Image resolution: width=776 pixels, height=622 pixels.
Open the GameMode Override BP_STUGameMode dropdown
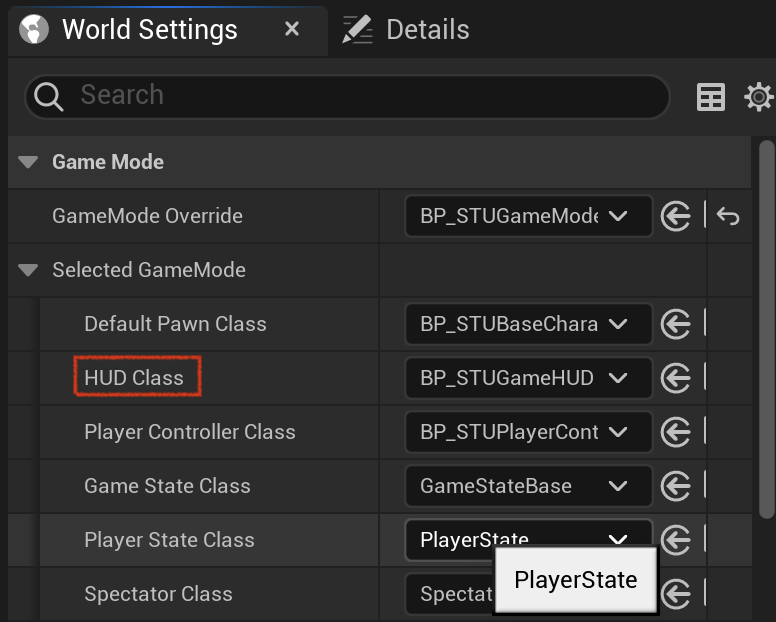coord(529,216)
